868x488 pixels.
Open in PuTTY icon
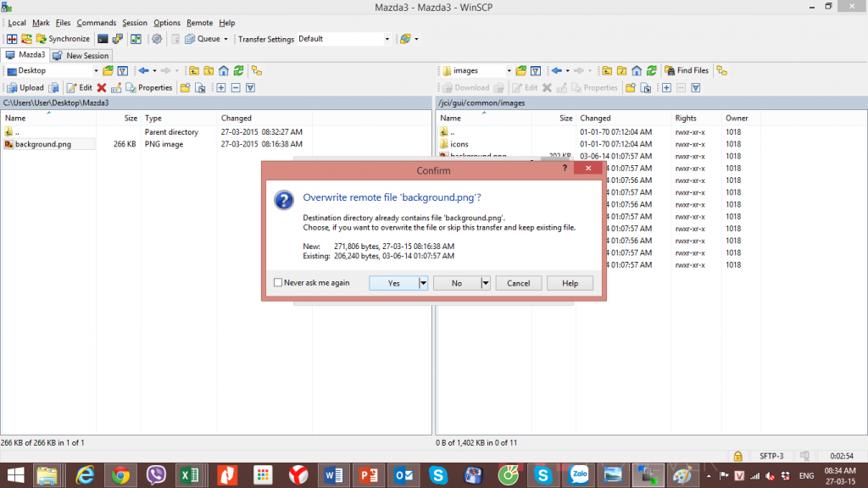(x=117, y=39)
